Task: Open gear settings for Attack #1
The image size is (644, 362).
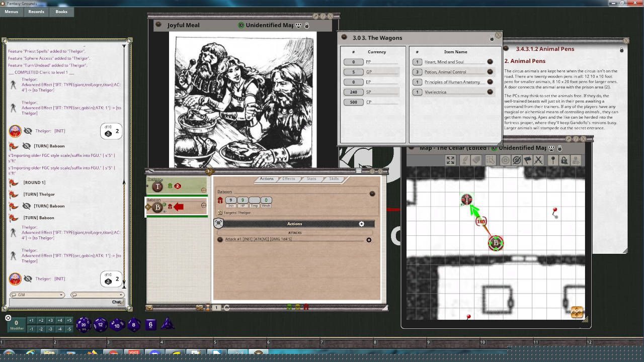Action: [x=369, y=240]
